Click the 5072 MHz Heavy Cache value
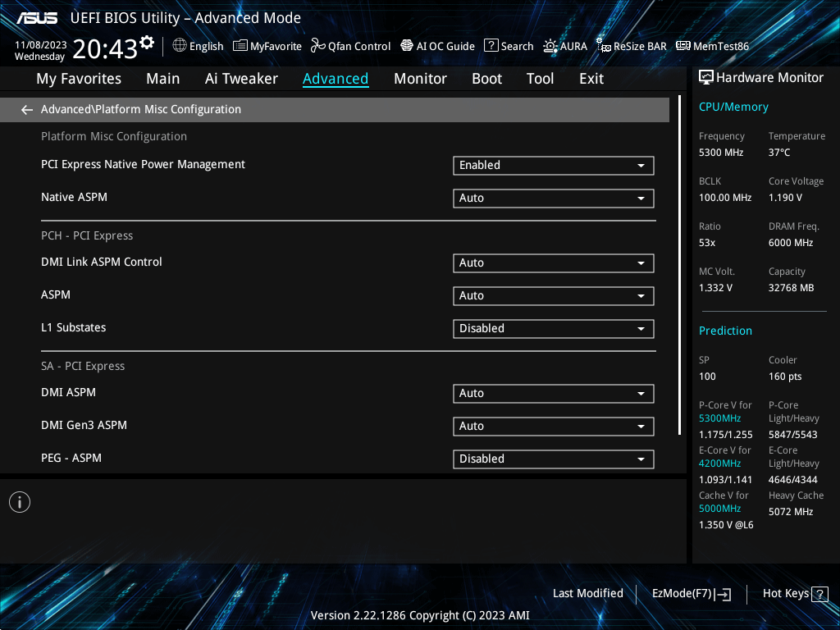This screenshot has width=840, height=630. tap(791, 512)
